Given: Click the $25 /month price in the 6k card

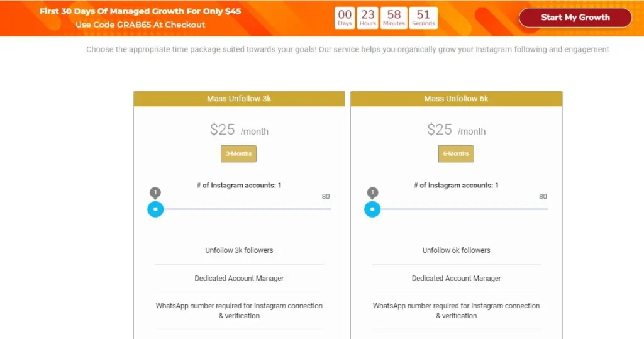Looking at the screenshot, I should pos(456,130).
